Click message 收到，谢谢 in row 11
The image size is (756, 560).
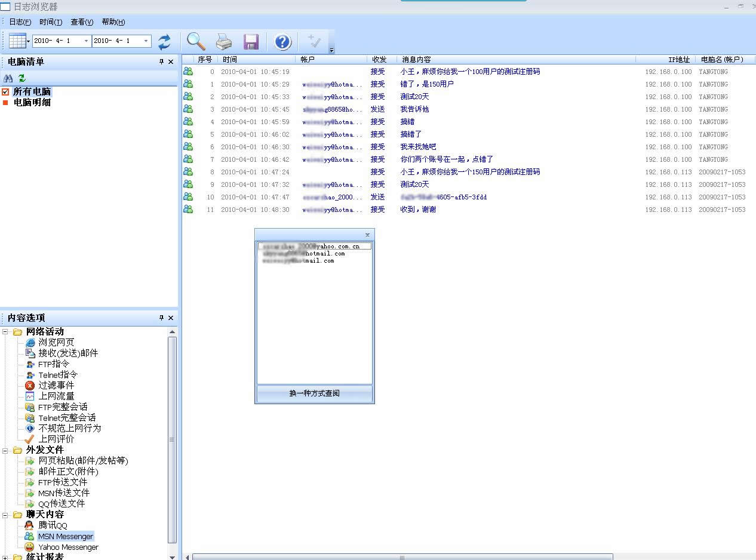pos(418,210)
